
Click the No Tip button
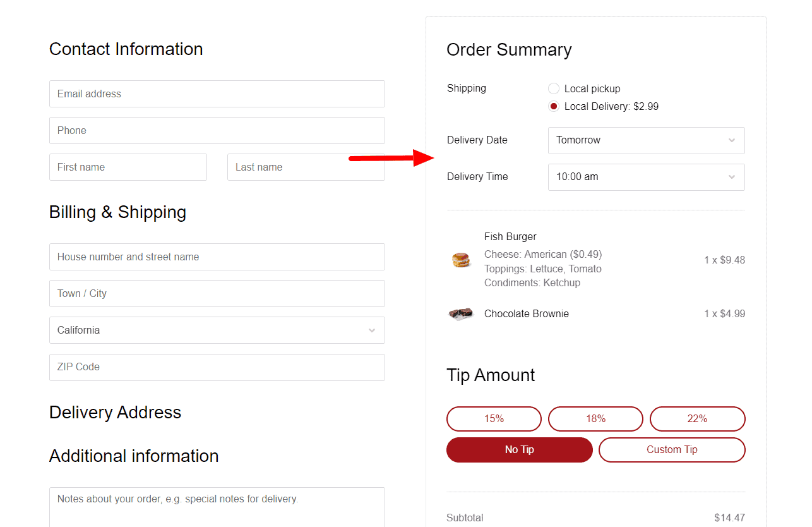click(x=519, y=449)
